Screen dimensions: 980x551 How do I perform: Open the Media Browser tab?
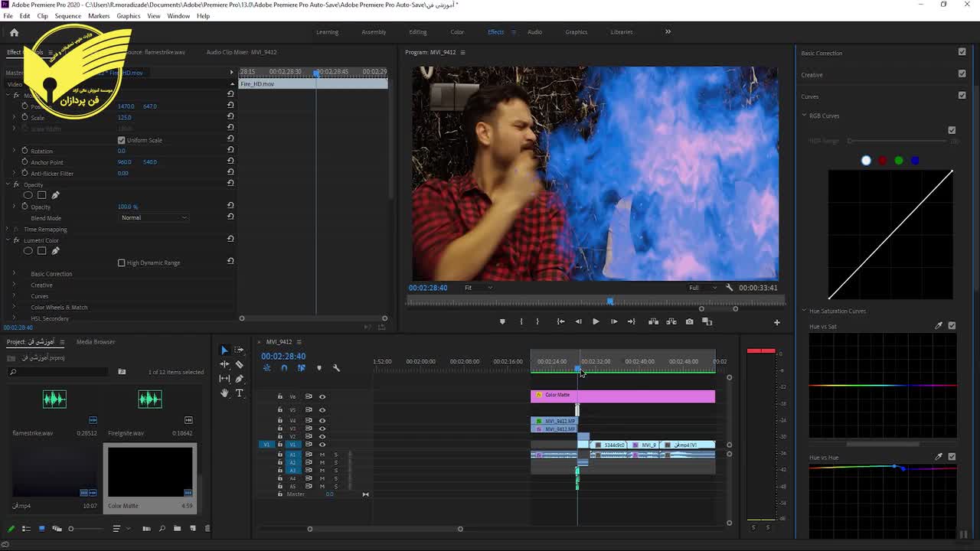tap(96, 342)
